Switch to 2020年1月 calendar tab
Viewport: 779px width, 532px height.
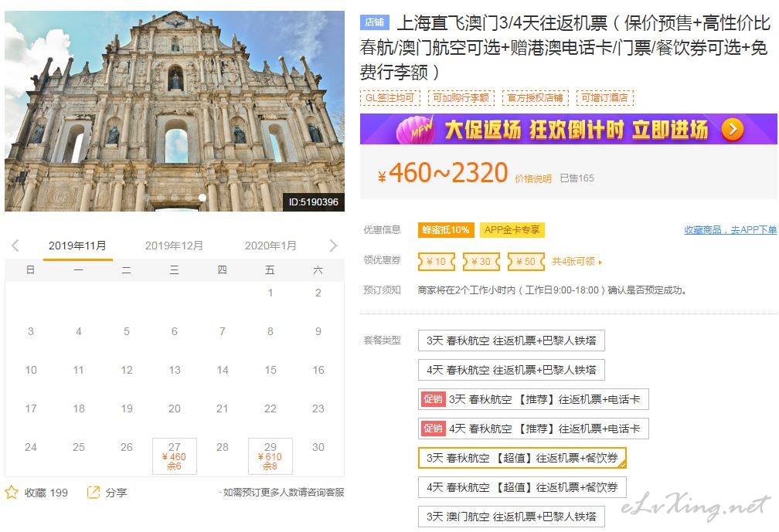tap(270, 246)
